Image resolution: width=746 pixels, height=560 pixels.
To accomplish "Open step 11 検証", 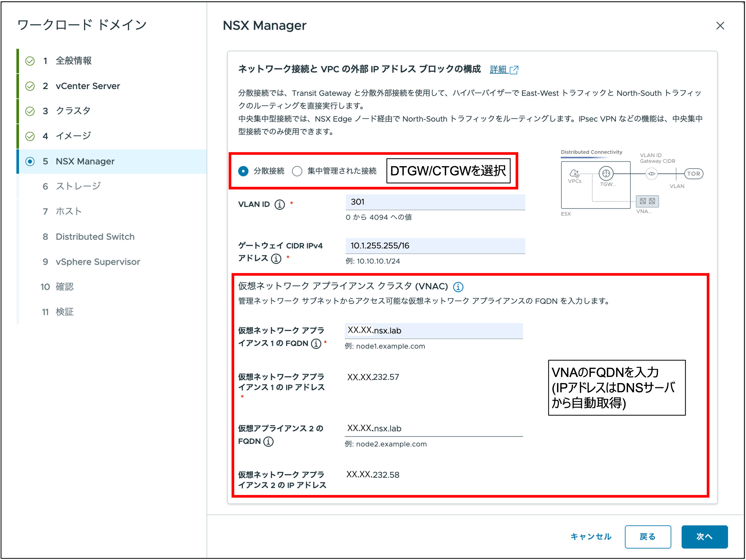I will pyautogui.click(x=112, y=312).
